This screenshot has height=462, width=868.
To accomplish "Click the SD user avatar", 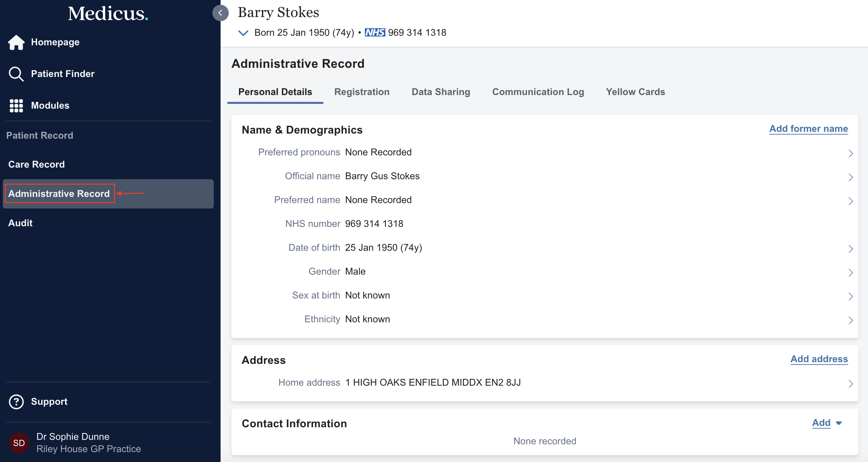I will tap(19, 443).
